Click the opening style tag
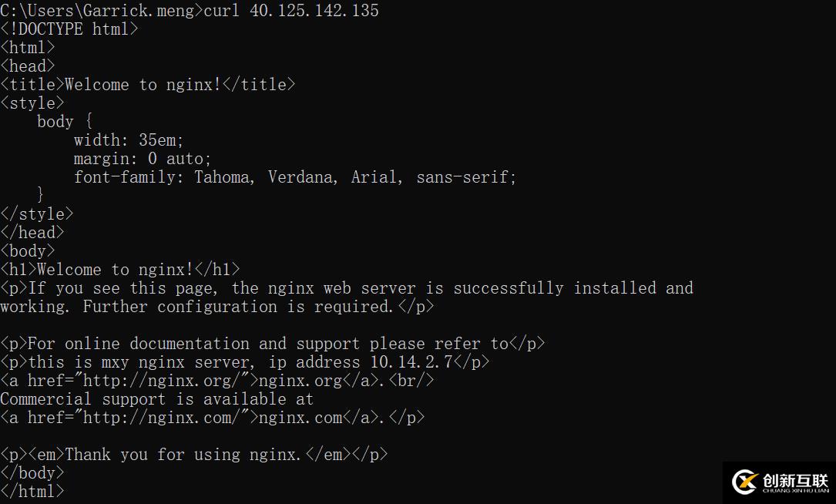 (x=32, y=103)
